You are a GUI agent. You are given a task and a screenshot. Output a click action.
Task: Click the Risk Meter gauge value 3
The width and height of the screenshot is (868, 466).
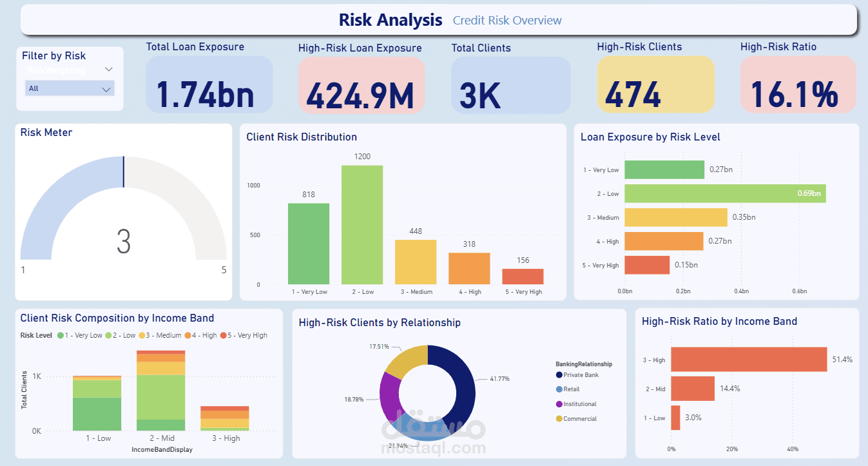pyautogui.click(x=124, y=242)
